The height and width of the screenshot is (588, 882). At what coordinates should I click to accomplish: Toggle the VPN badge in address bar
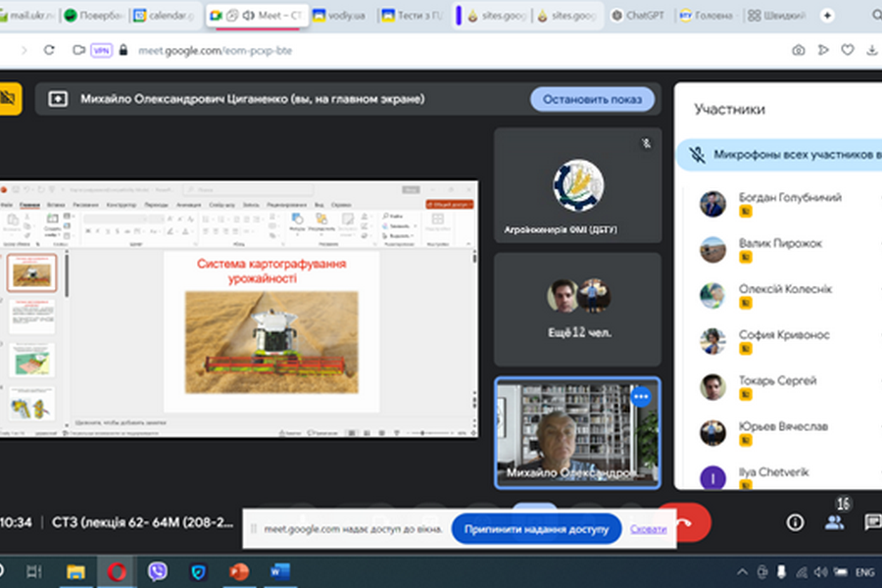pos(101,51)
